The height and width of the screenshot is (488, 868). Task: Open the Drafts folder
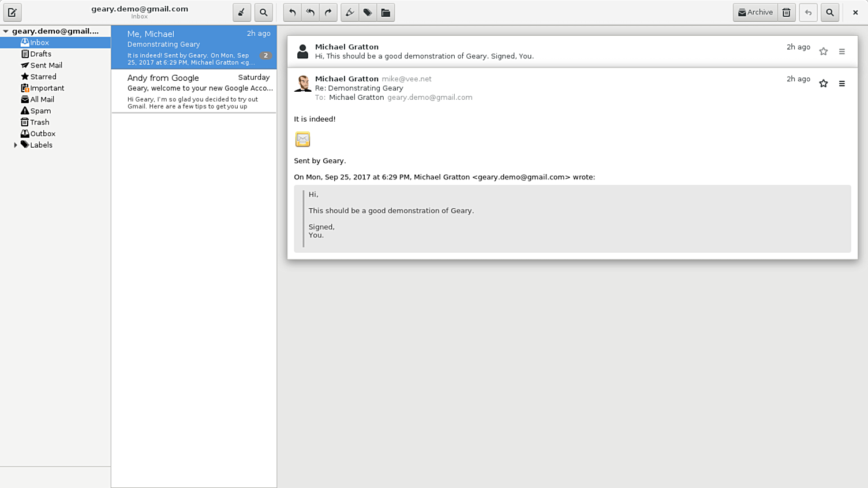click(40, 54)
